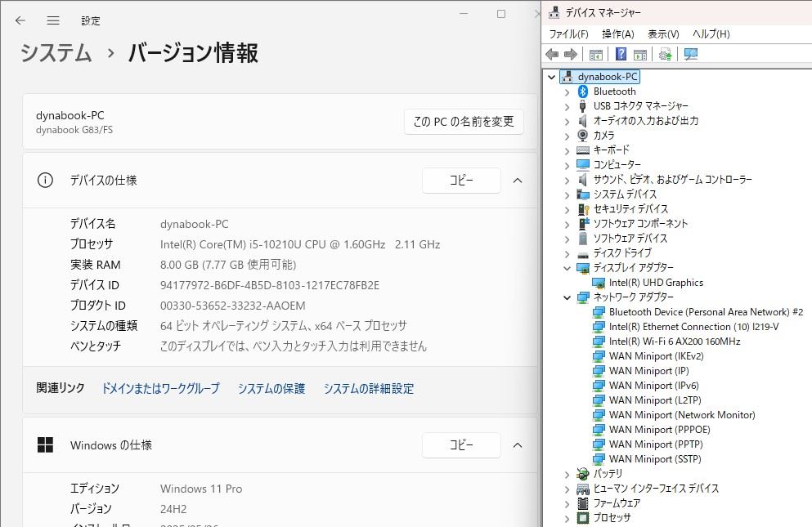Click the Intel(R) UHD Graphics adapter icon
812x527 pixels.
599,283
